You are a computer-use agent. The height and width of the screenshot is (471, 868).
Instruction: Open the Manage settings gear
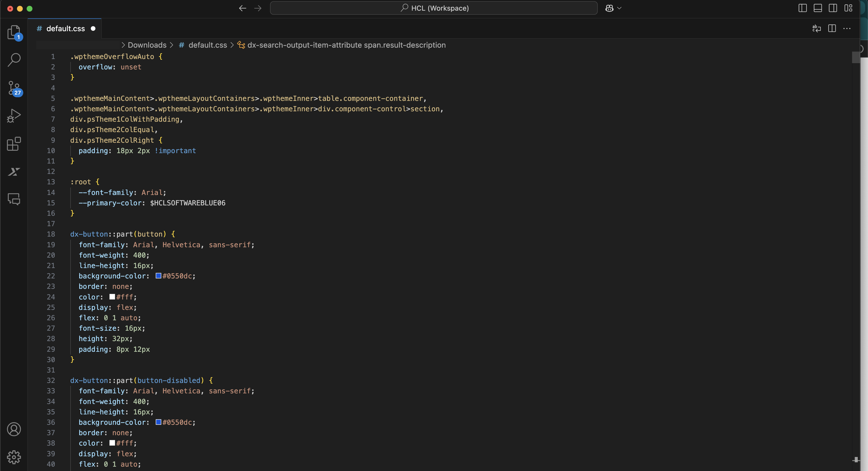(x=14, y=457)
